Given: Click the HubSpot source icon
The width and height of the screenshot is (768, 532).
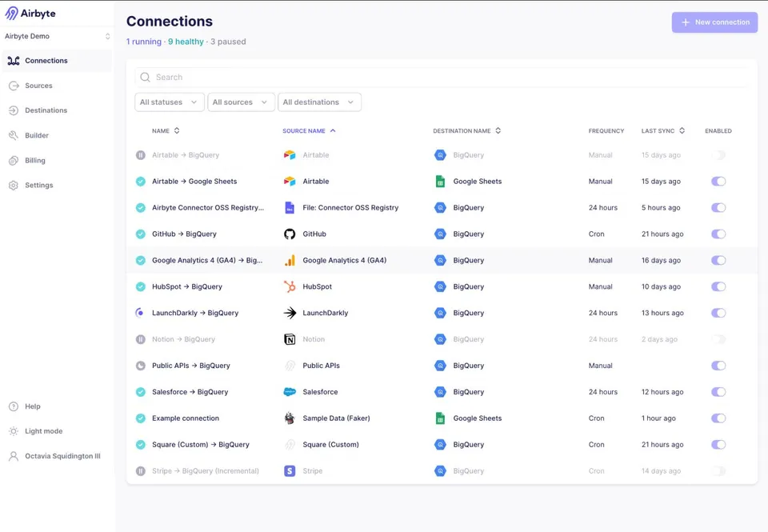Looking at the screenshot, I should tap(290, 286).
